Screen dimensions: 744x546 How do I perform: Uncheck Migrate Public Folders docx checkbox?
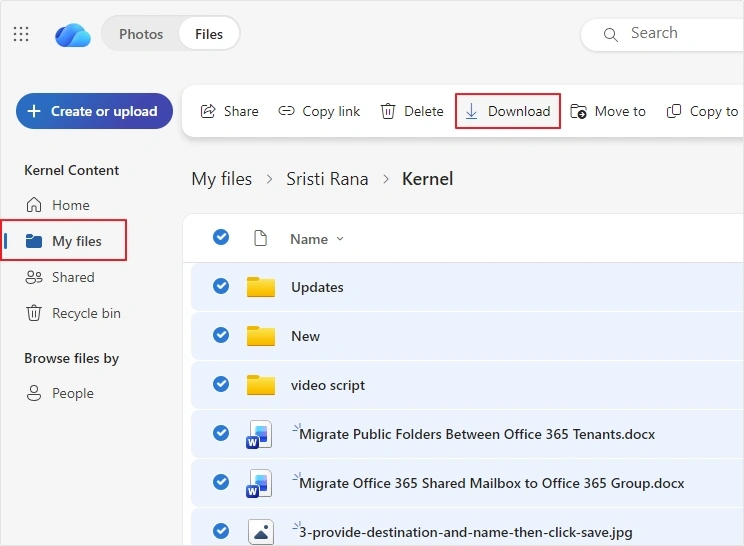(x=221, y=433)
